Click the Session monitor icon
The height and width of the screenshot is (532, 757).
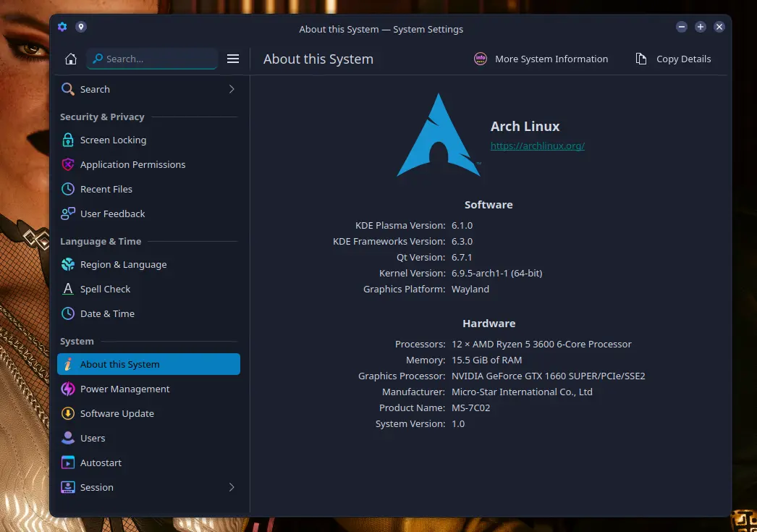point(68,488)
